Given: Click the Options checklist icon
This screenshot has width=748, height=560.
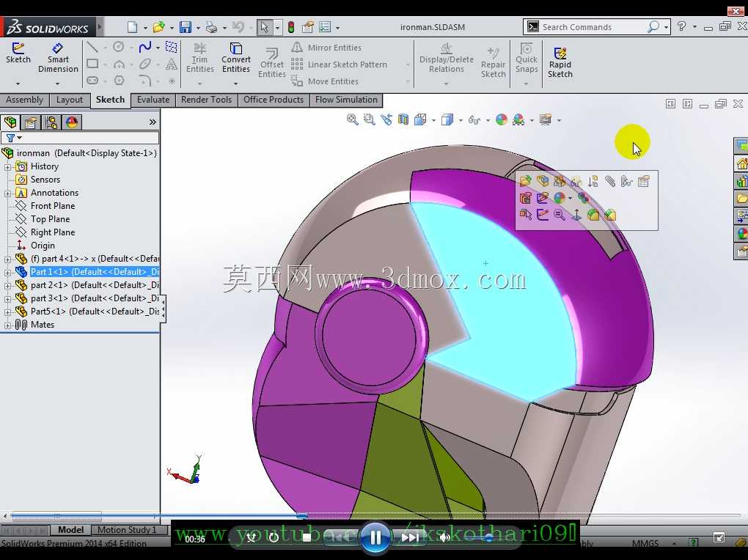Looking at the screenshot, I should coord(325,27).
